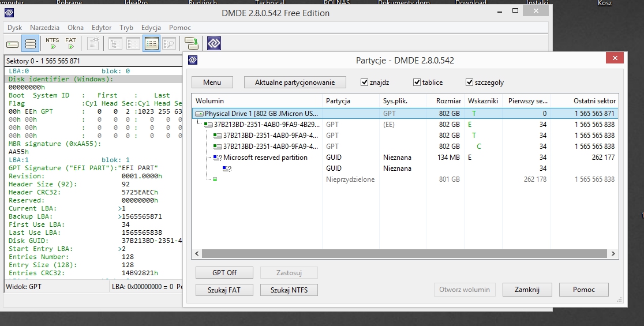The height and width of the screenshot is (326, 644).
Task: Open the Okna menu
Action: 76,28
